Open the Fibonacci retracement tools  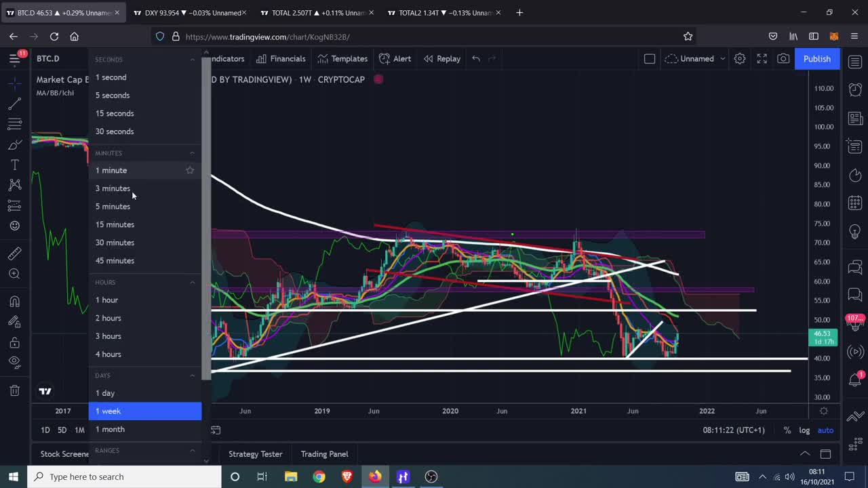click(15, 124)
